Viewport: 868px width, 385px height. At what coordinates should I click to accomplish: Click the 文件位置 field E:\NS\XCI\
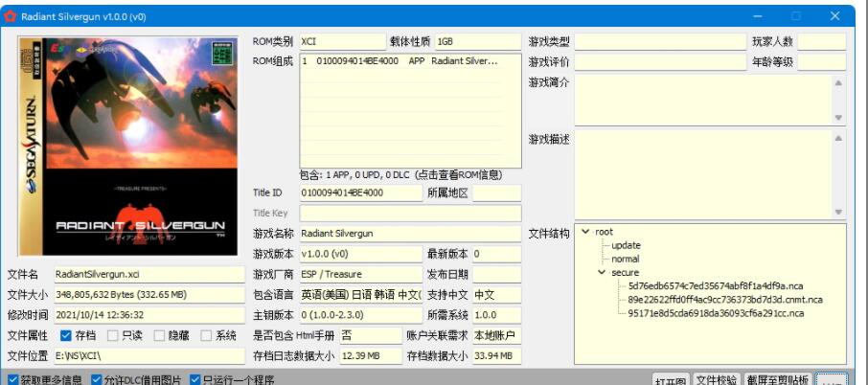pyautogui.click(x=149, y=355)
